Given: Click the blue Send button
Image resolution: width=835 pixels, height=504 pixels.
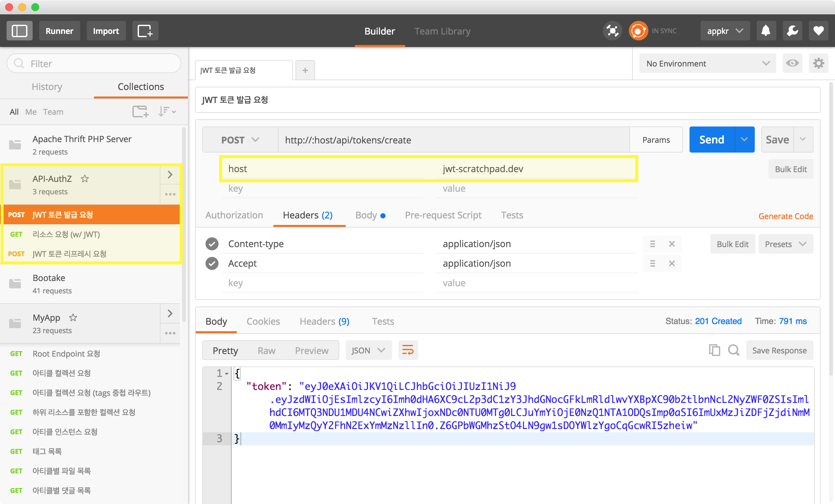Looking at the screenshot, I should [x=712, y=140].
